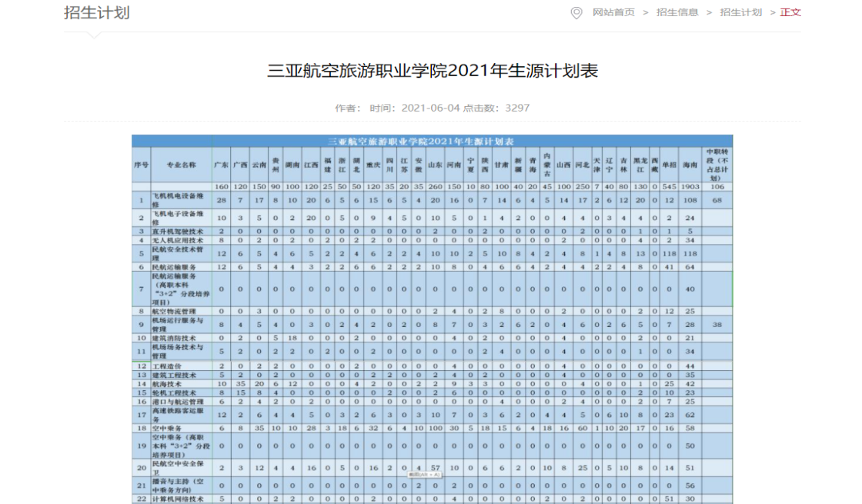Click the 招生计划 section heading
The height and width of the screenshot is (504, 862).
(x=96, y=13)
